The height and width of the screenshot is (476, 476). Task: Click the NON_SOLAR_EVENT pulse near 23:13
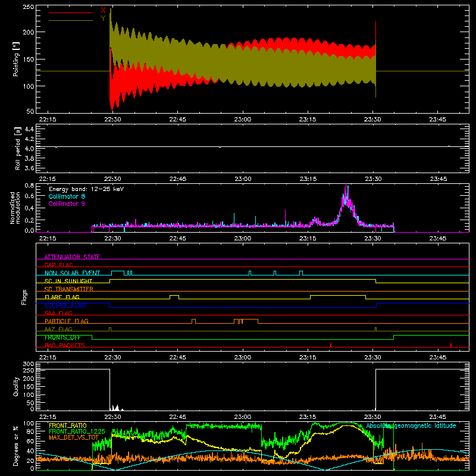tap(301, 273)
